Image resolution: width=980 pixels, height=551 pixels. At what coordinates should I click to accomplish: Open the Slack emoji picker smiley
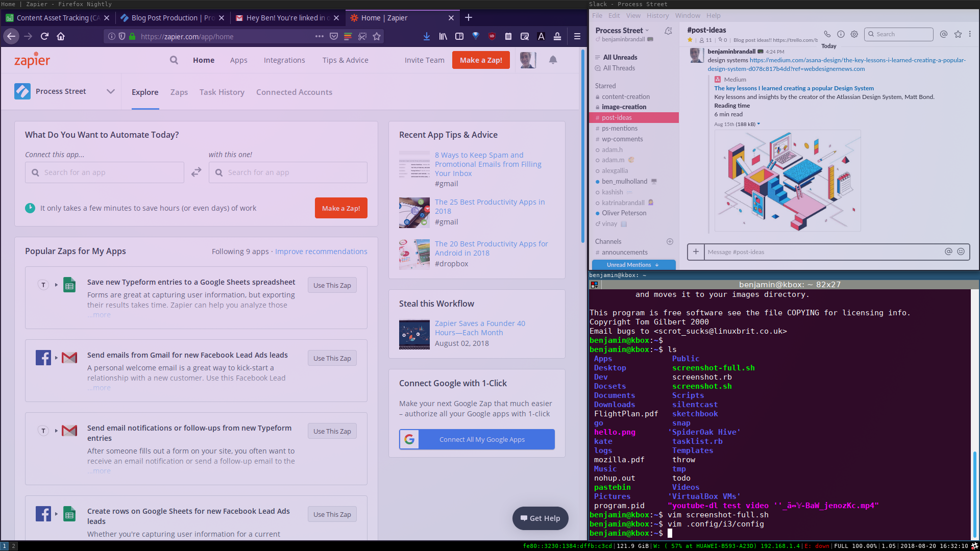961,252
